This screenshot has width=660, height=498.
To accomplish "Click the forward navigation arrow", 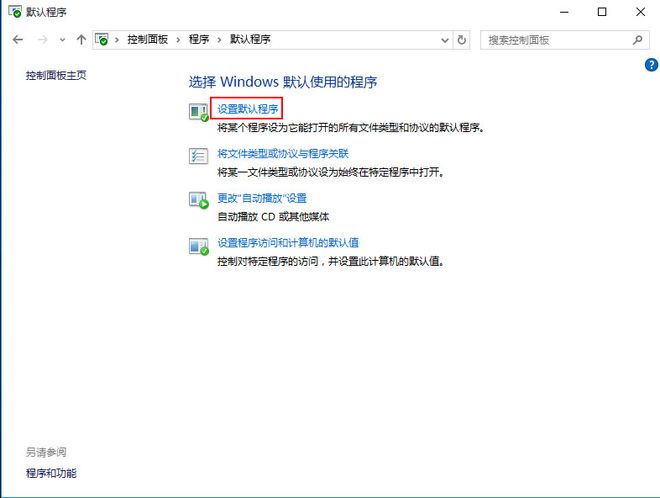I will pyautogui.click(x=43, y=40).
